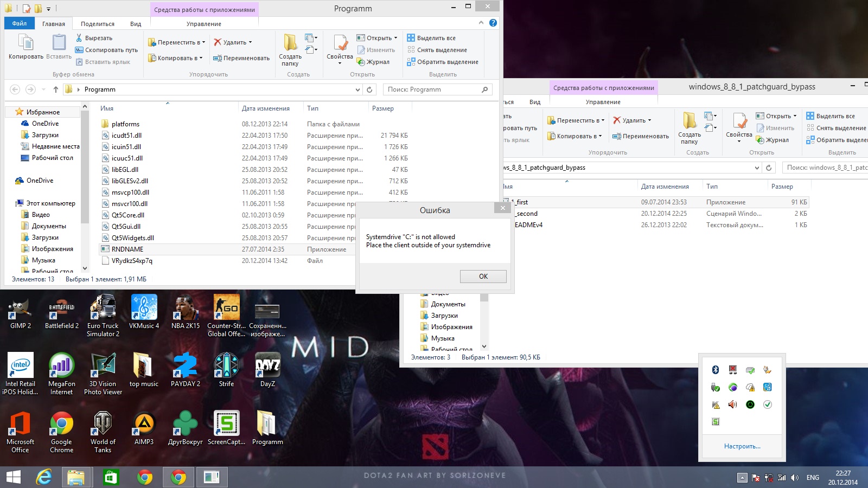Open the Открыть dropdown in Programm ribbon
868x488 pixels.
(x=377, y=38)
